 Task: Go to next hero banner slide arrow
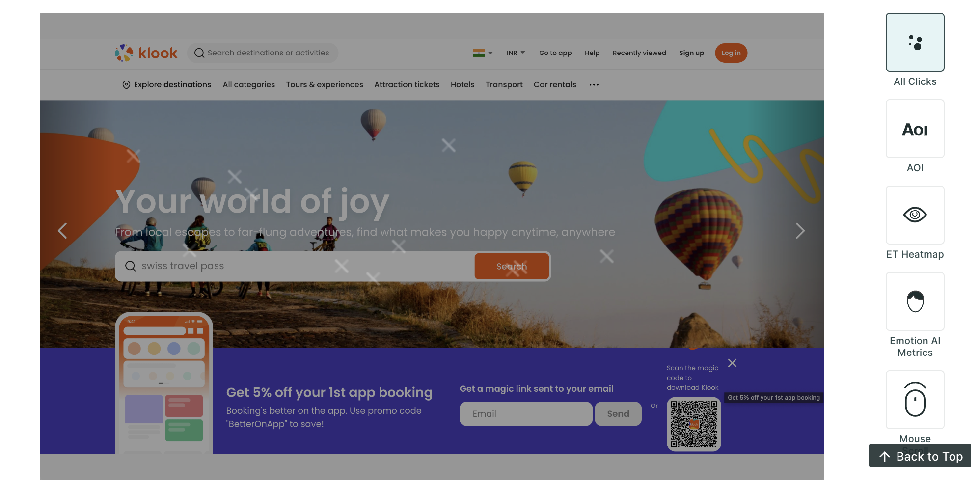point(800,231)
